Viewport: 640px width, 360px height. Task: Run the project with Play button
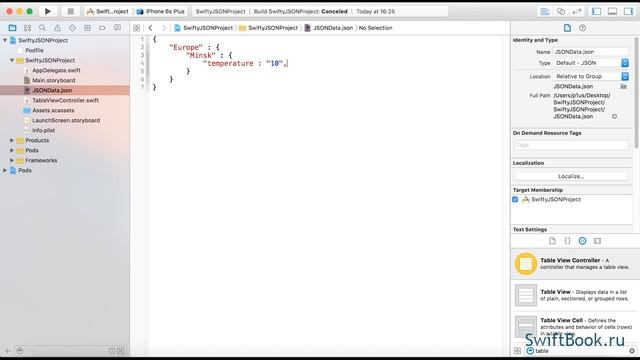pos(48,11)
